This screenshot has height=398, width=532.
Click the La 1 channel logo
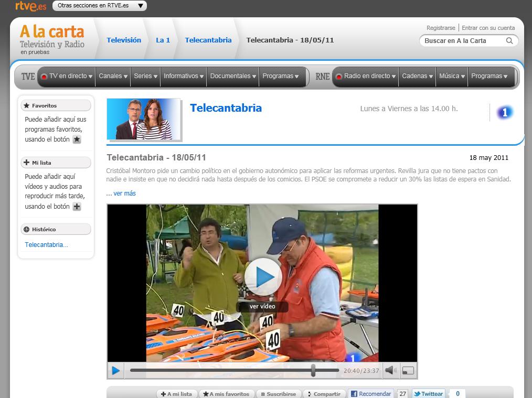[504, 112]
